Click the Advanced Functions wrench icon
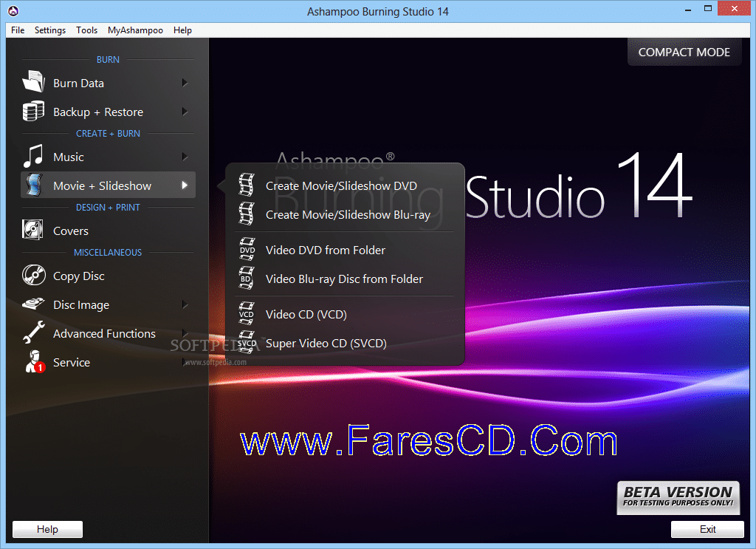This screenshot has height=549, width=756. click(34, 333)
